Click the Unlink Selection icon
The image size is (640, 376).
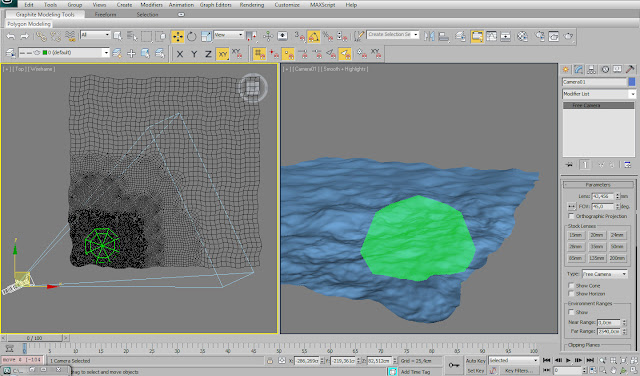[56, 36]
